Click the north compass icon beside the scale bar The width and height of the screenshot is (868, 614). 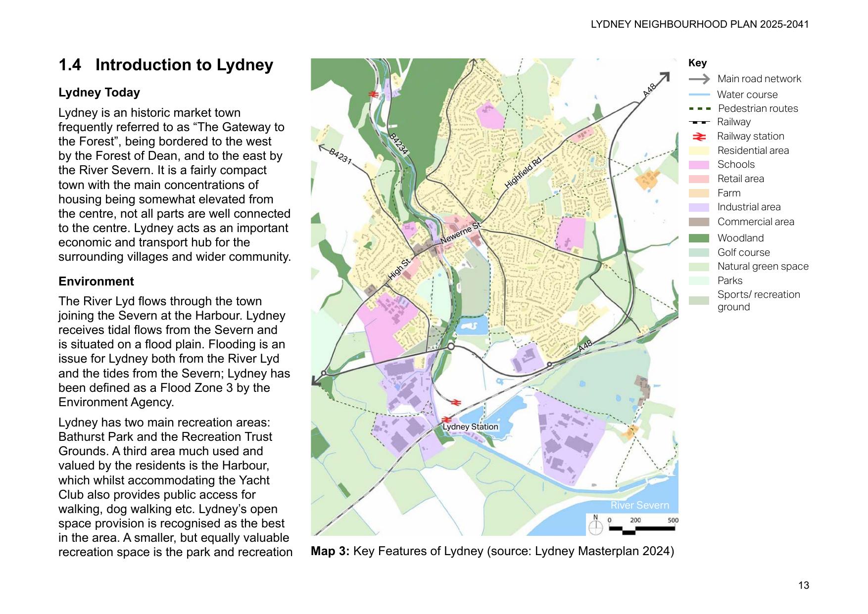pyautogui.click(x=595, y=526)
